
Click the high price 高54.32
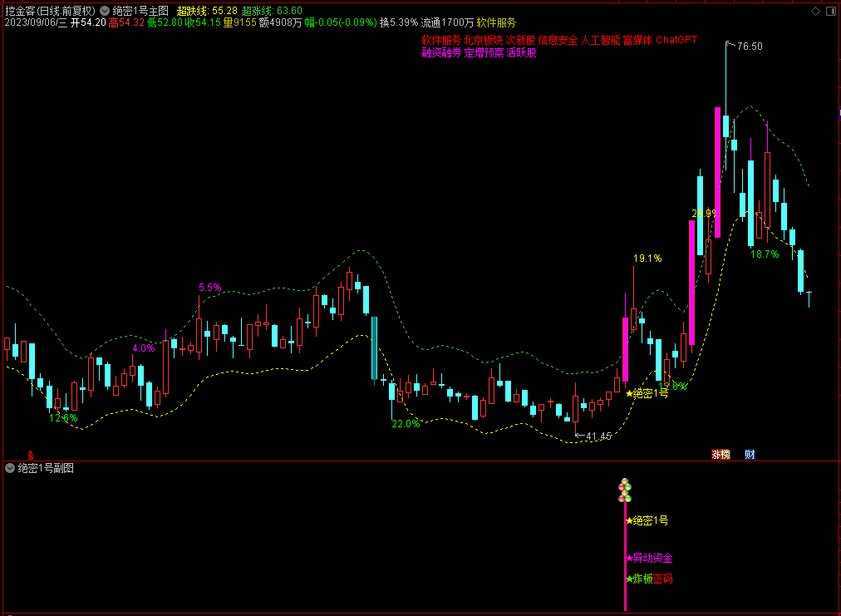click(x=126, y=23)
